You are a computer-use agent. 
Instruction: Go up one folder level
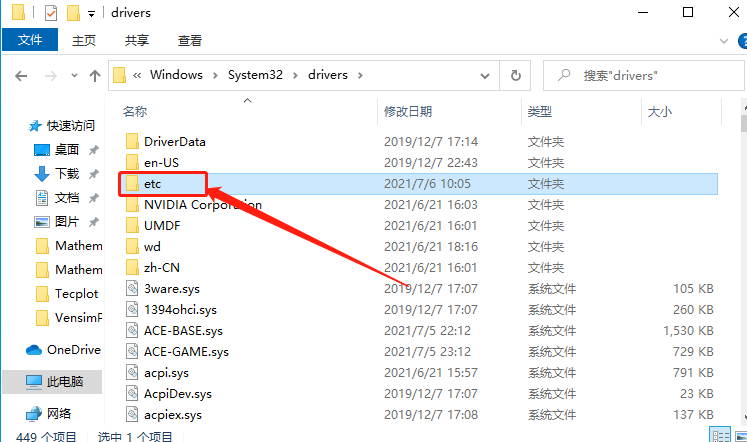(x=95, y=76)
